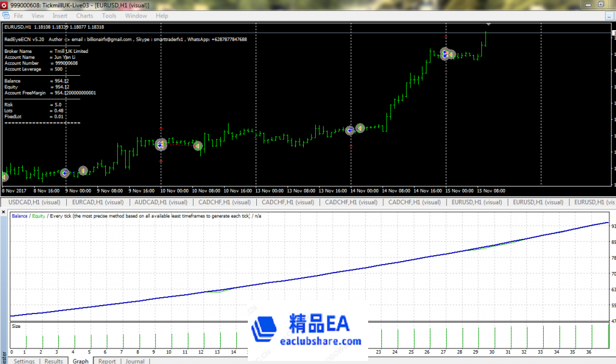Open the Insert menu

tap(60, 16)
